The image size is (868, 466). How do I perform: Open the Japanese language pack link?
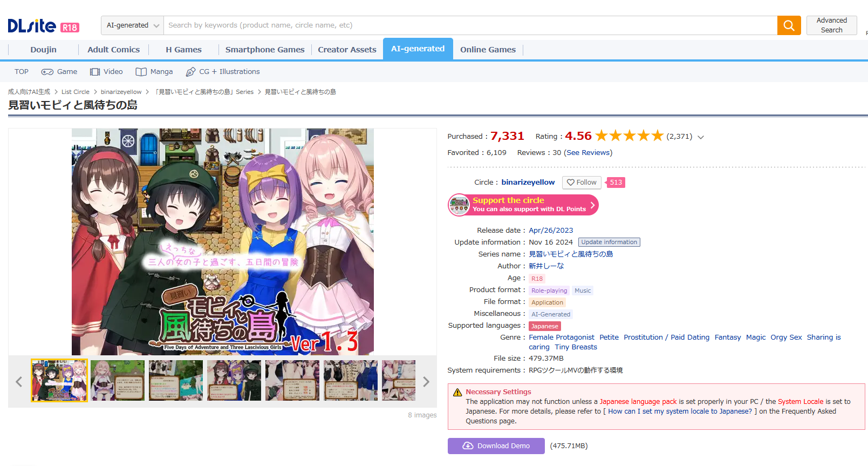click(x=638, y=402)
